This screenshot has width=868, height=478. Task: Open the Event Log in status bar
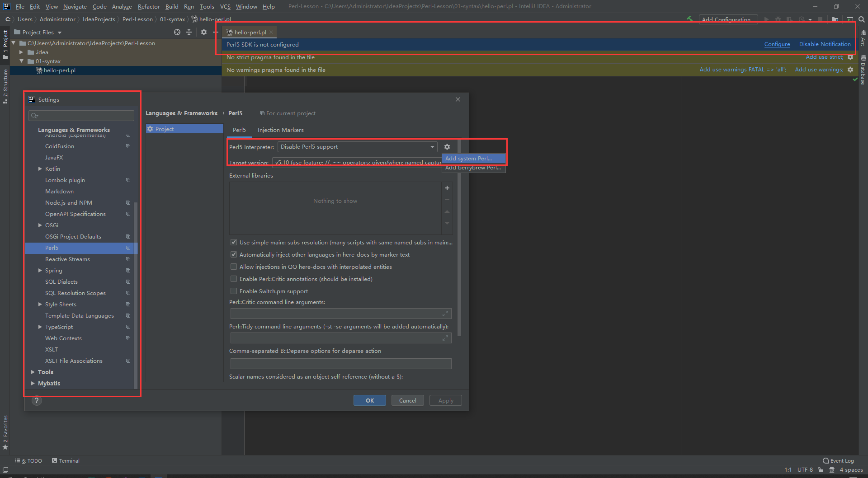click(x=838, y=461)
